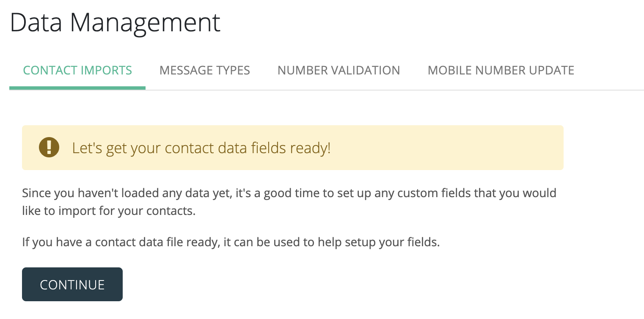Screen dimensions: 644x319
Task: Click the exclamation warning icon
Action: [x=49, y=148]
